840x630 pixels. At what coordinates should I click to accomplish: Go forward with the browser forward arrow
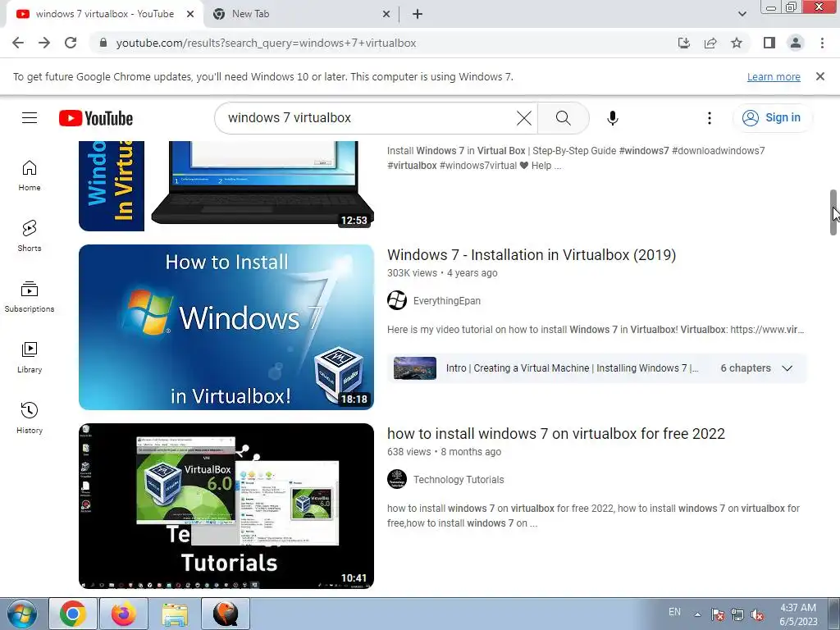click(44, 43)
